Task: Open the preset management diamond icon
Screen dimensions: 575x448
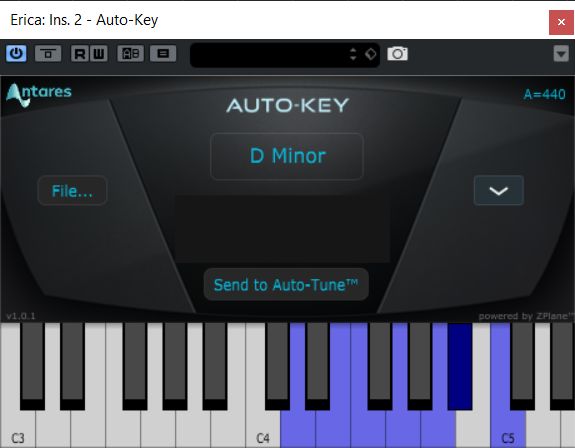Action: point(370,54)
